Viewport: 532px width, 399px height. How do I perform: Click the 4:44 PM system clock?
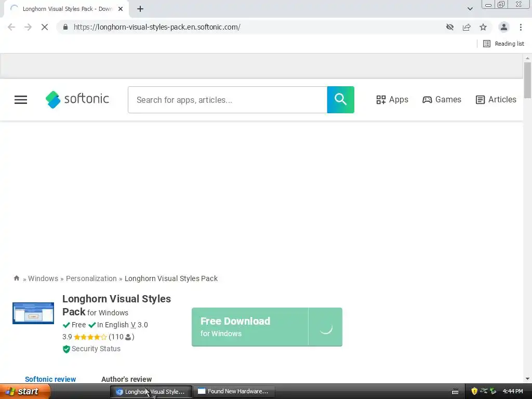513,392
